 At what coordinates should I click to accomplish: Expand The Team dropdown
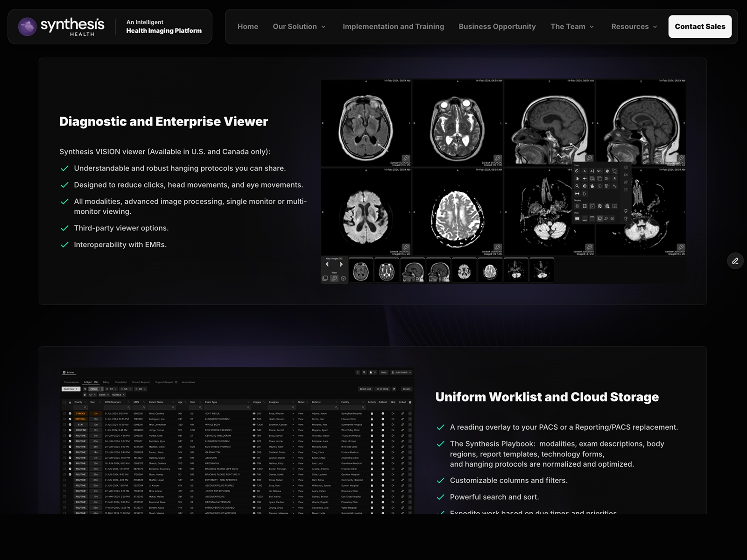tap(572, 27)
